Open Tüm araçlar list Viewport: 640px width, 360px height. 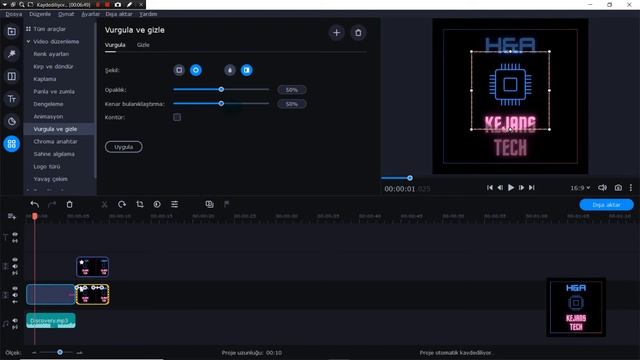(x=49, y=29)
